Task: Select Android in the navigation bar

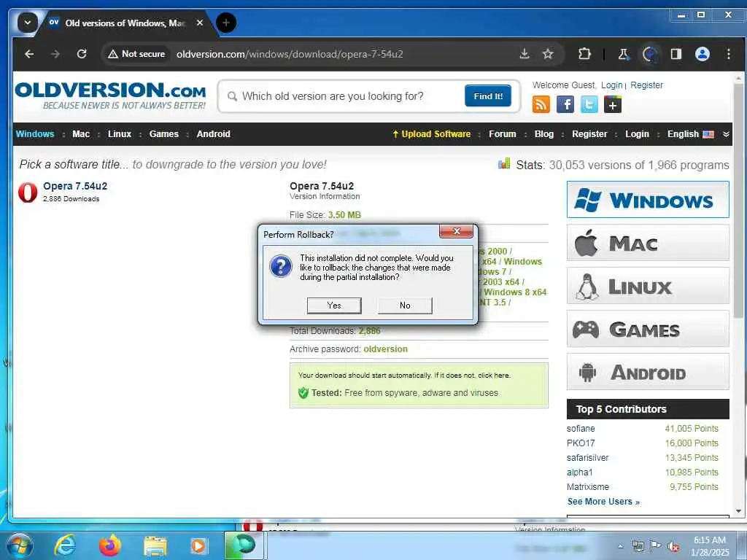Action: tap(214, 134)
